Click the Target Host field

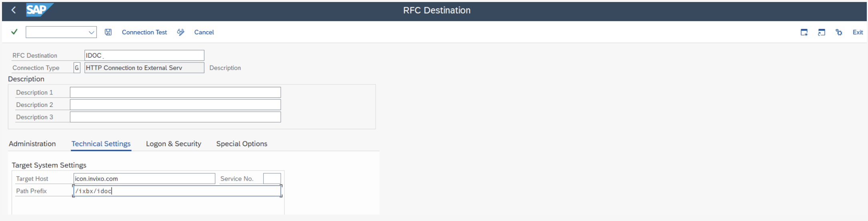point(144,179)
